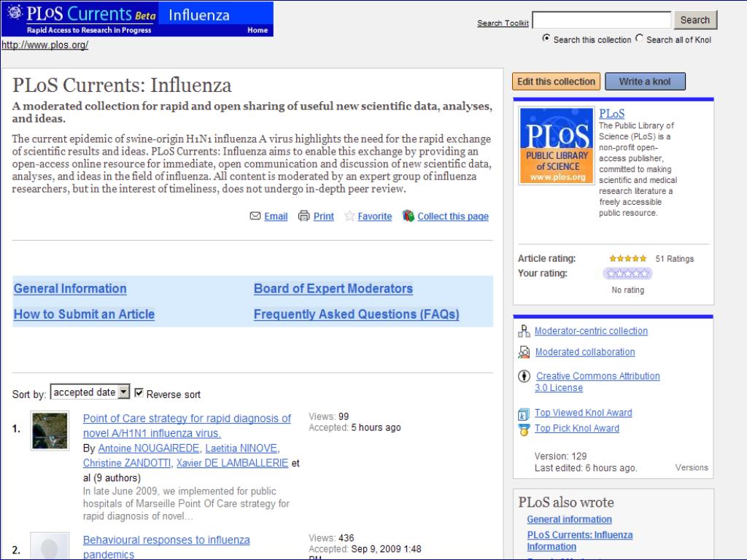
Task: Open Frequently Asked Questions (FAQs) link
Action: pyautogui.click(x=356, y=314)
